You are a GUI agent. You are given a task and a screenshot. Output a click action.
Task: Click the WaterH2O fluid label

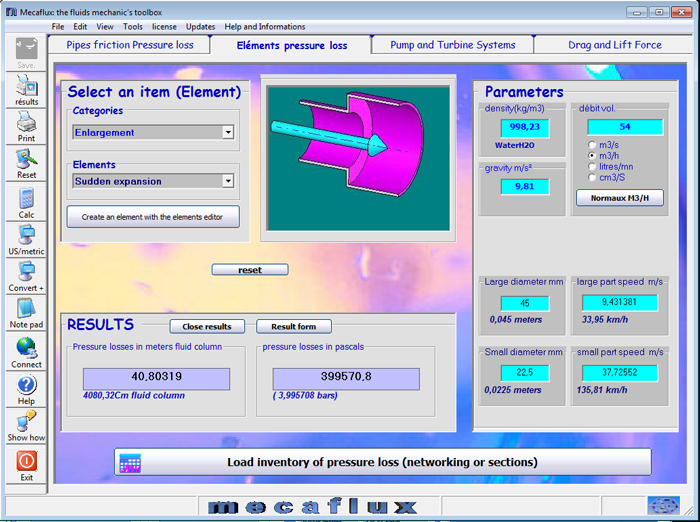(x=514, y=145)
